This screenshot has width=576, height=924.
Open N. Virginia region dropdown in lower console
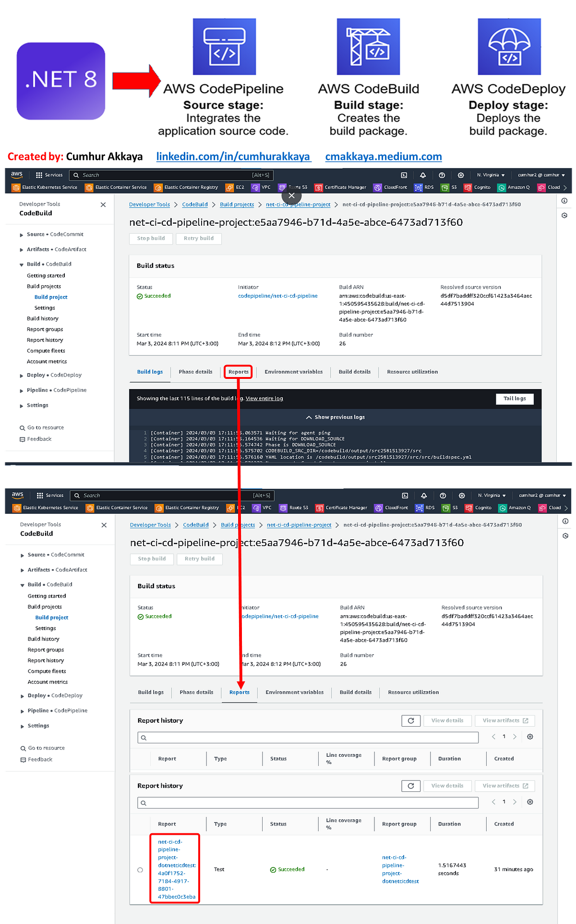pos(492,495)
